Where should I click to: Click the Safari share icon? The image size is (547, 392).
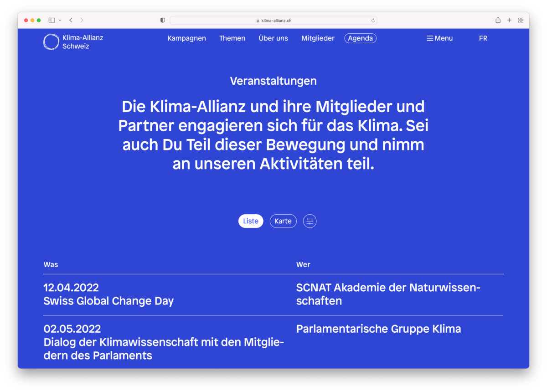point(498,20)
